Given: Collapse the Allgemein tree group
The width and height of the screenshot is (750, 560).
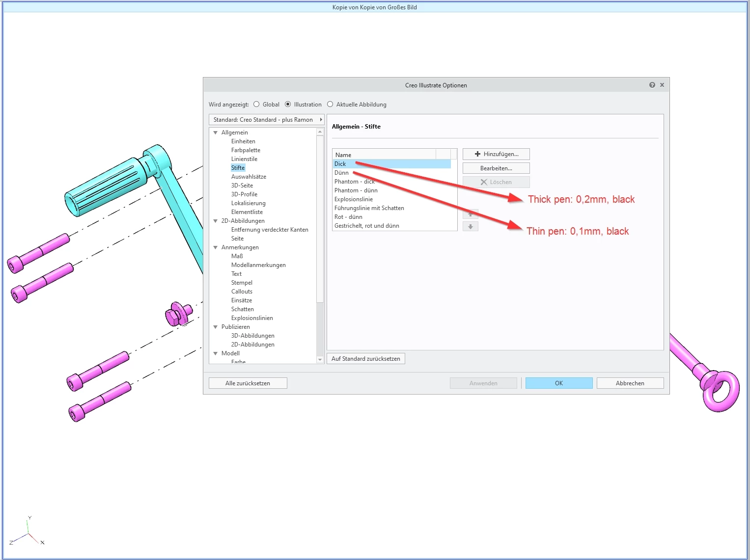Looking at the screenshot, I should point(215,133).
